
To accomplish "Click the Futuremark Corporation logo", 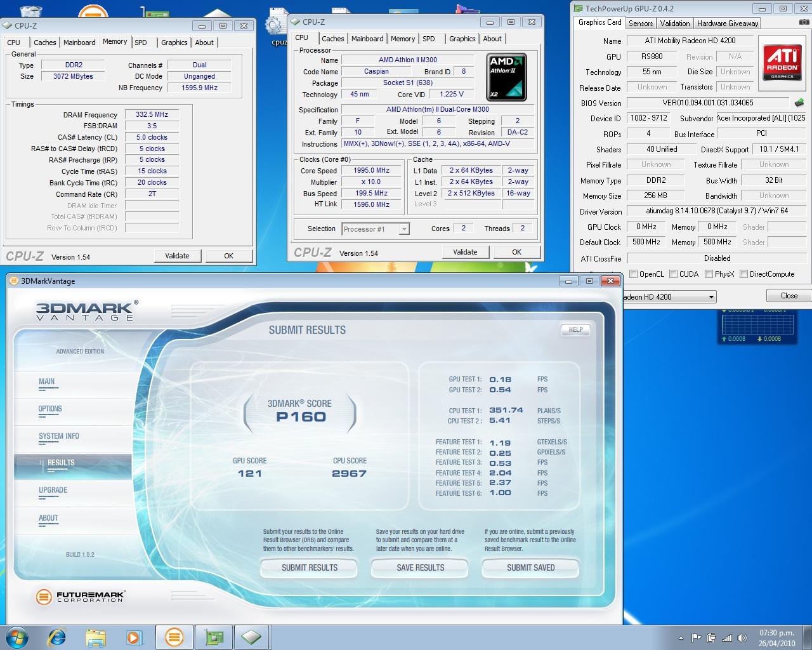I will 81,597.
